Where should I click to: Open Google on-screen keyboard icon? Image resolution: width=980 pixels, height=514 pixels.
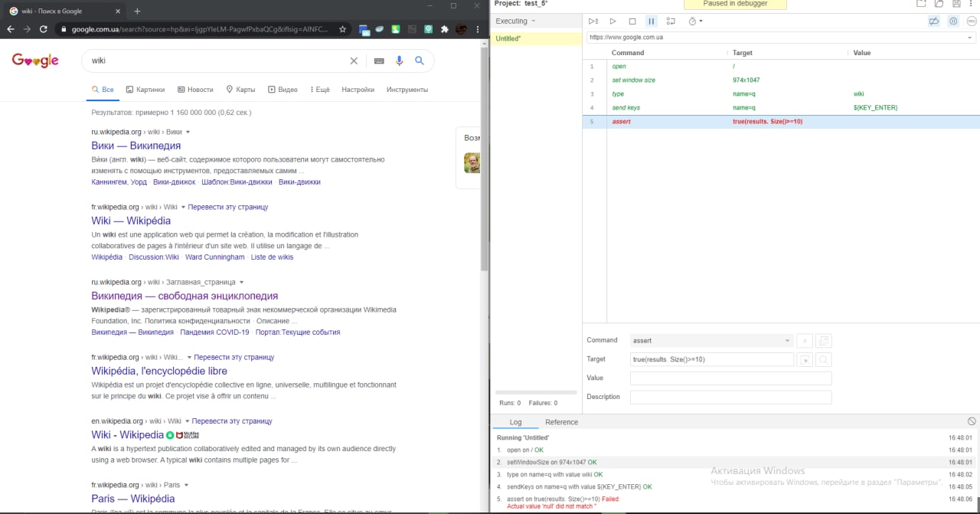379,61
